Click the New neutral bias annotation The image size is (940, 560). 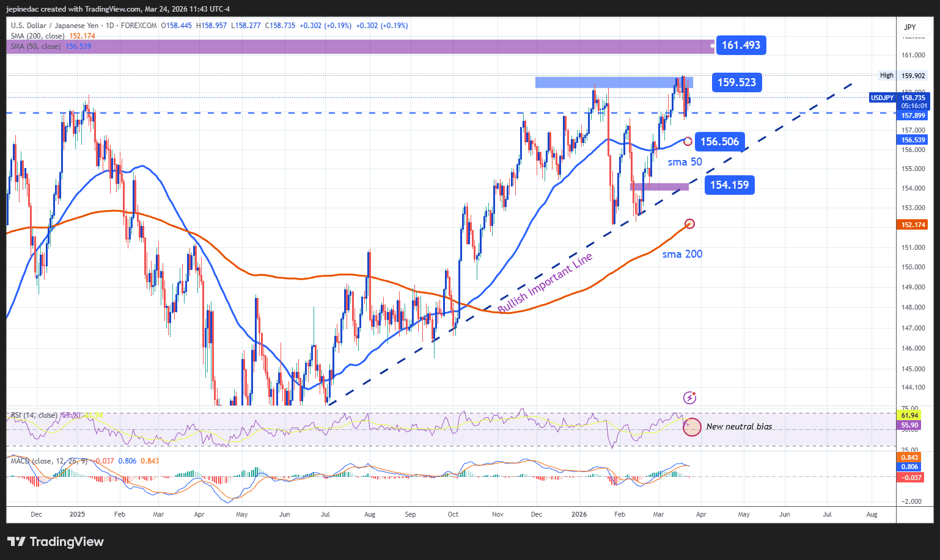tap(739, 426)
